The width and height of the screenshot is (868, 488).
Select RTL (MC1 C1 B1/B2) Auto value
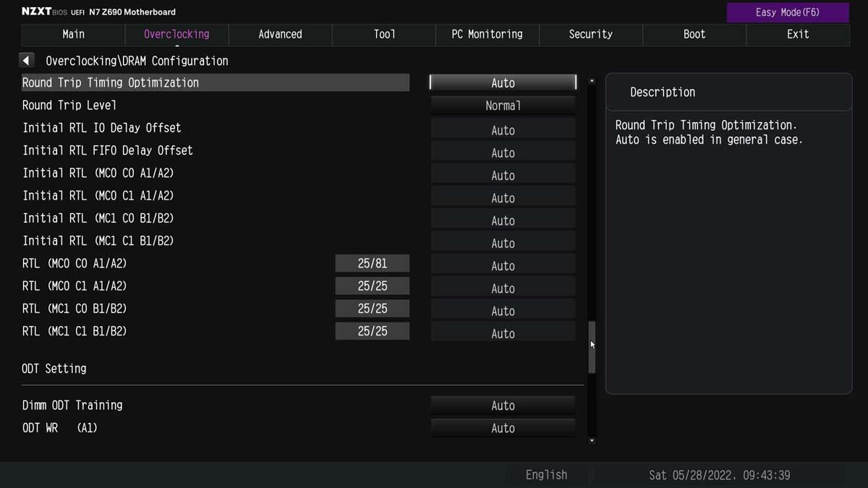click(x=503, y=333)
